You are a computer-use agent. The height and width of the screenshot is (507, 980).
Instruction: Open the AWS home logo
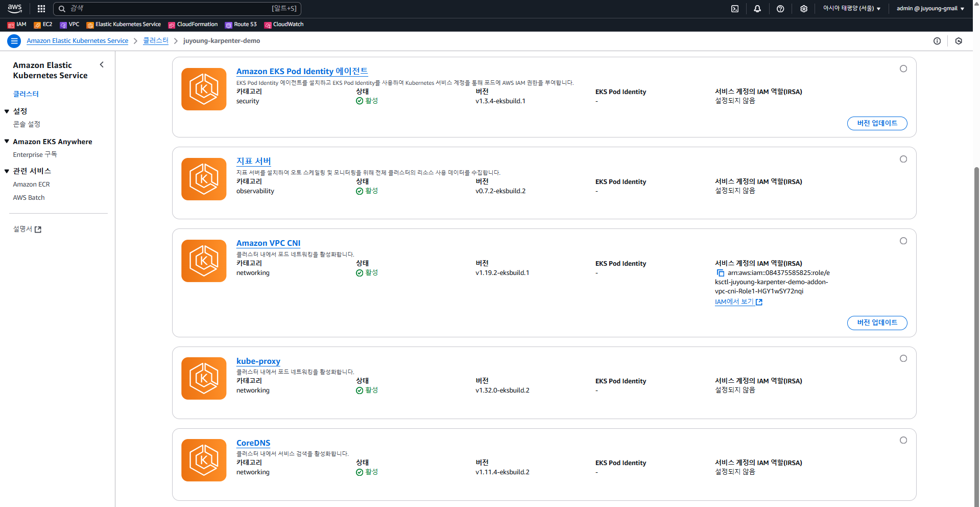click(15, 8)
